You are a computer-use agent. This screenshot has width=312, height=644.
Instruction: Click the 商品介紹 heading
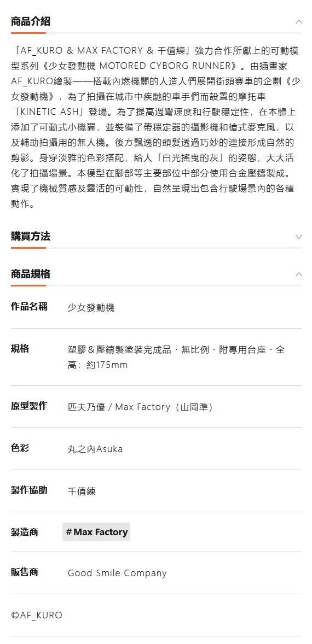point(31,21)
